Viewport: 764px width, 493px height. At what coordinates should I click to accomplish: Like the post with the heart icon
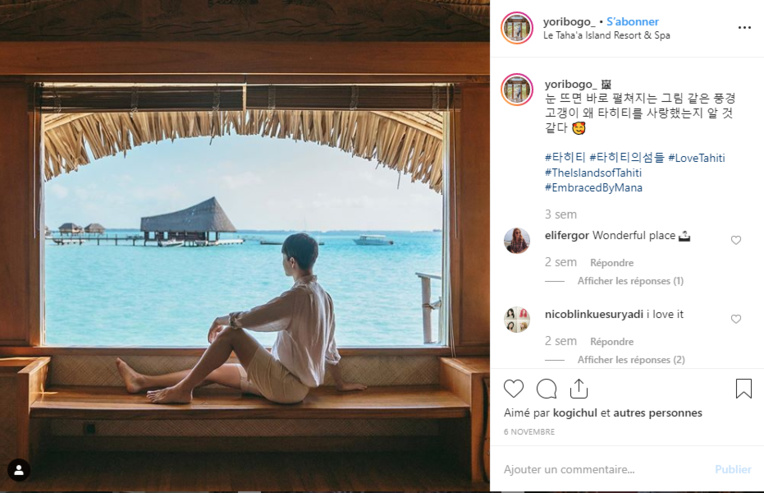514,389
